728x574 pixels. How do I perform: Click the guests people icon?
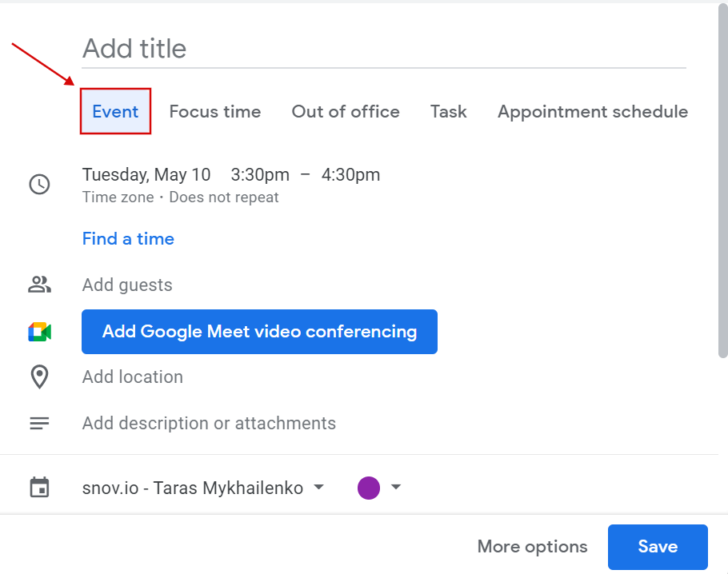point(39,285)
